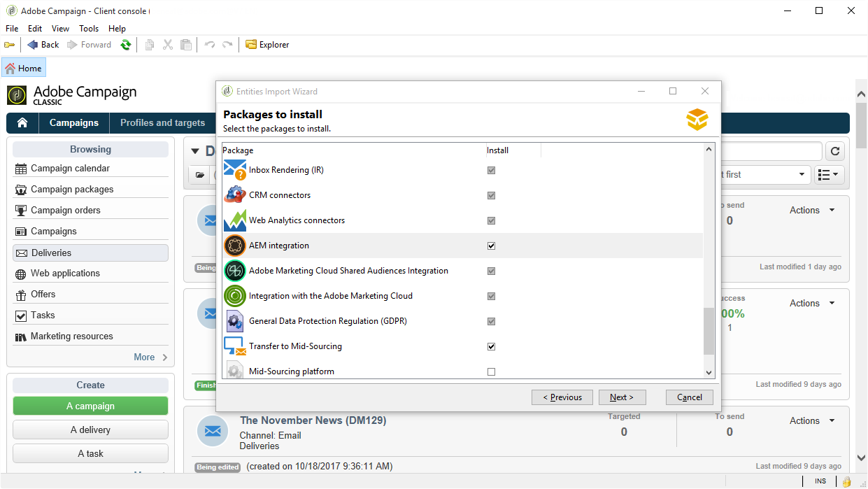Open Actions dropdown of first delivery

[812, 210]
